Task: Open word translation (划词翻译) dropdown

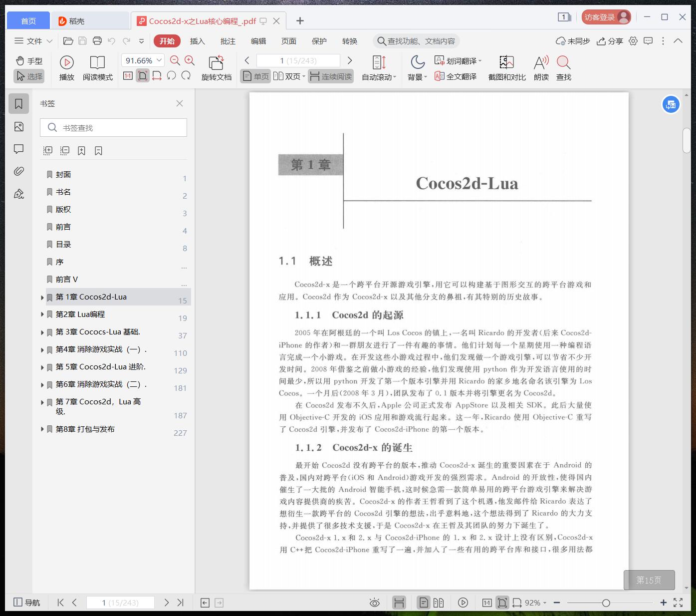Action: [x=458, y=61]
